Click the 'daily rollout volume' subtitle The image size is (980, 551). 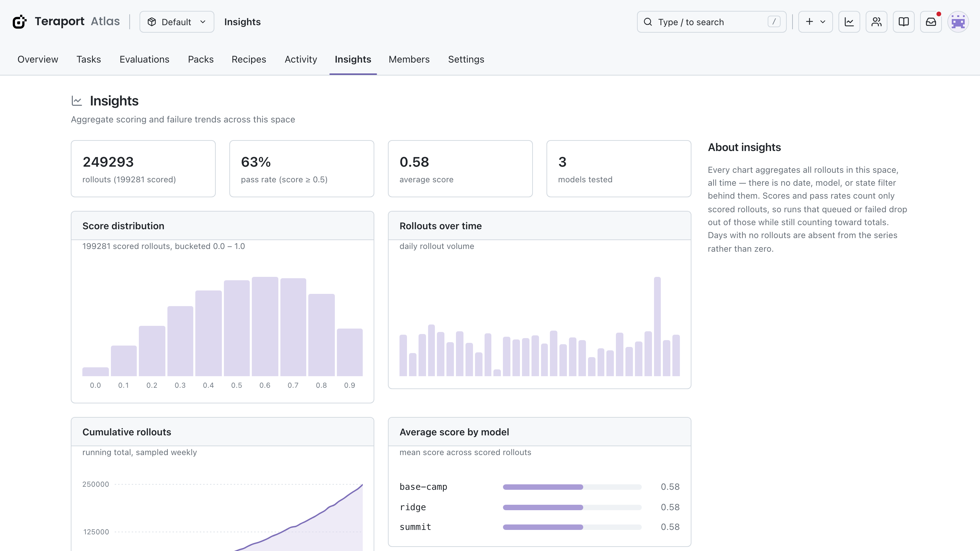click(437, 246)
